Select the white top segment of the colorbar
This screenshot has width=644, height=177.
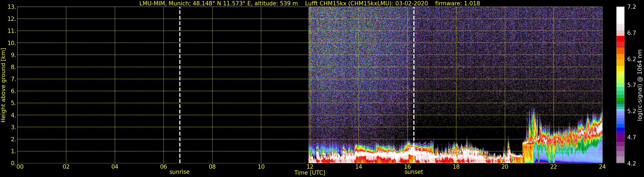pos(620,15)
